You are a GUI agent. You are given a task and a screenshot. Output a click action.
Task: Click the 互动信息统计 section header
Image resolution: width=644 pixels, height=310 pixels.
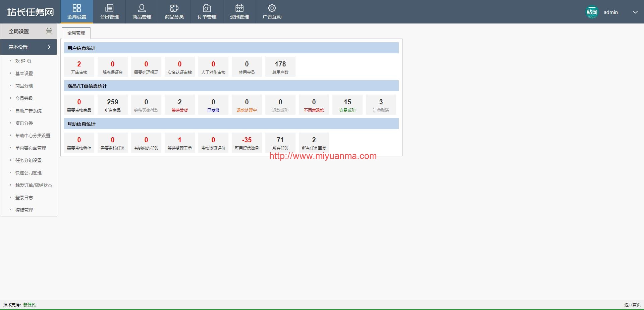[231, 124]
